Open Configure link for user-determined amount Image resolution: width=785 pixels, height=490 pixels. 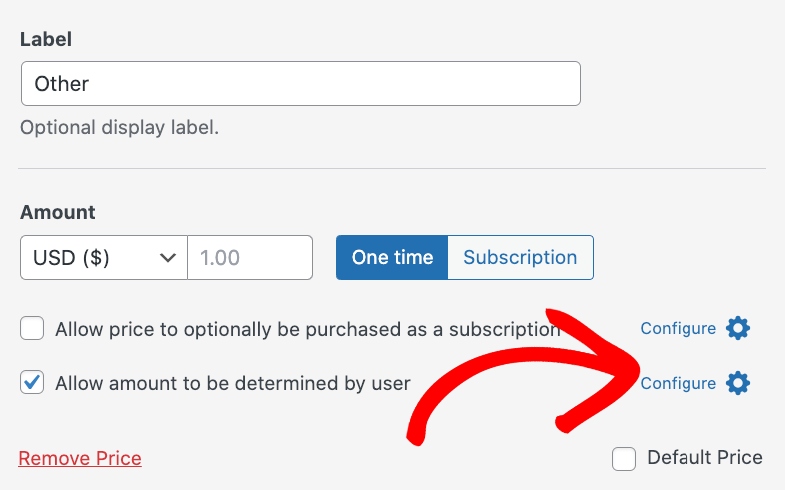pos(678,383)
